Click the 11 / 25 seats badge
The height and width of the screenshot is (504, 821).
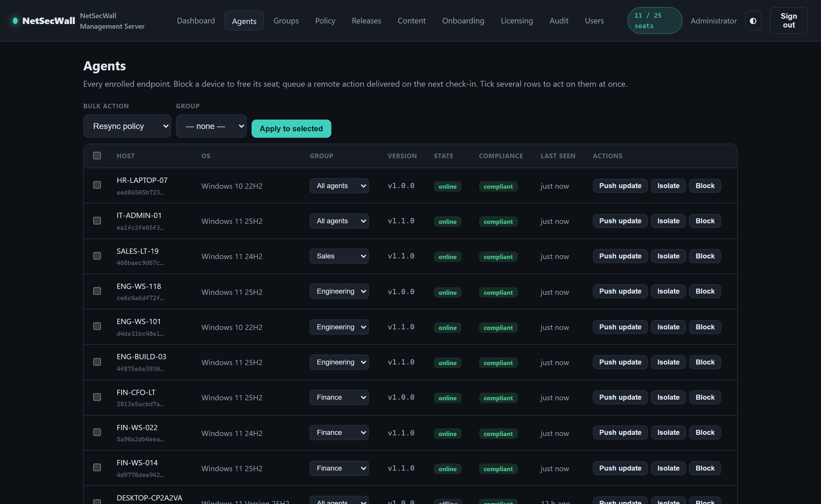(x=654, y=21)
